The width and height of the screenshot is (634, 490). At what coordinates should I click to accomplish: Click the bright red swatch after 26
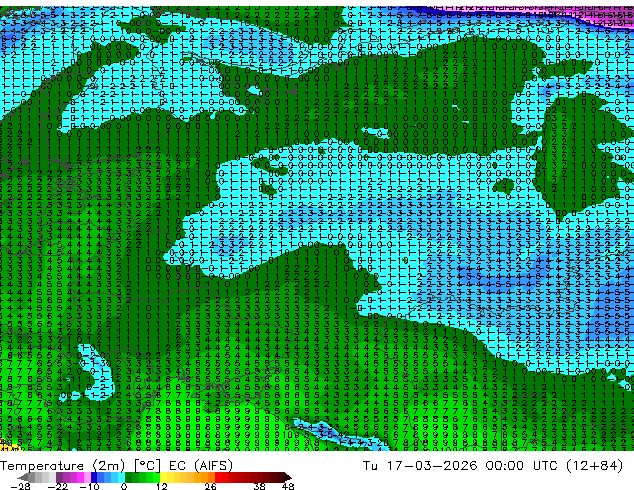[x=218, y=477]
